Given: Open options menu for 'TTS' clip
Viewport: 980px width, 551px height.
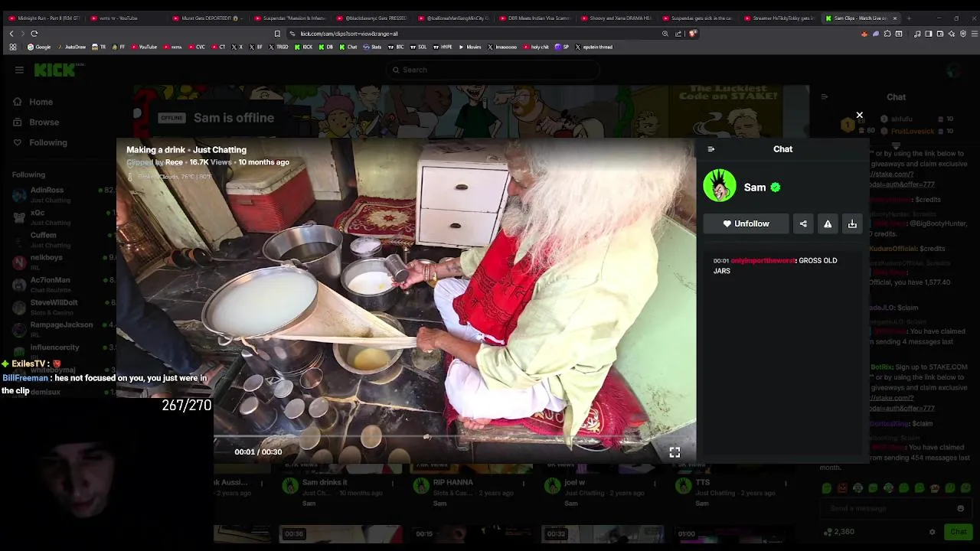Looking at the screenshot, I should tap(786, 484).
